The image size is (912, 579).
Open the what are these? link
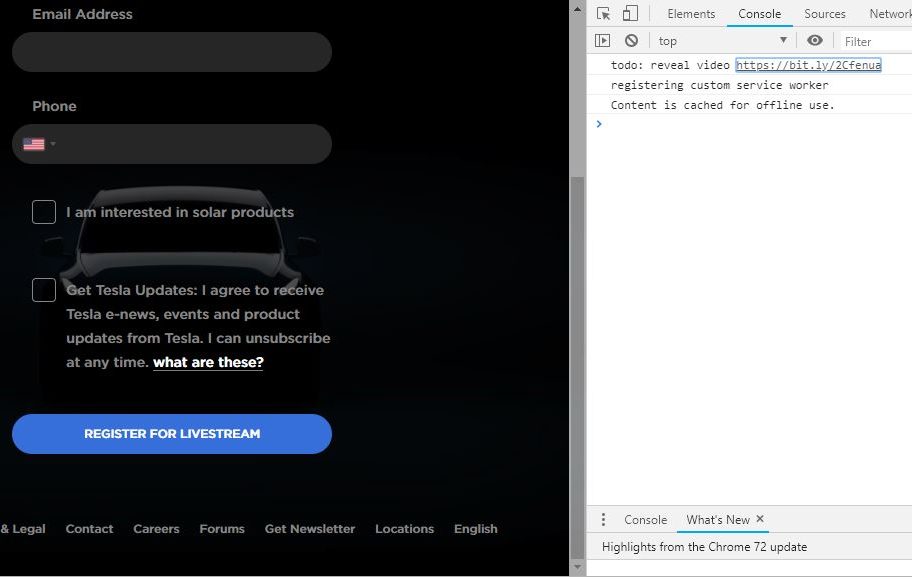(208, 362)
